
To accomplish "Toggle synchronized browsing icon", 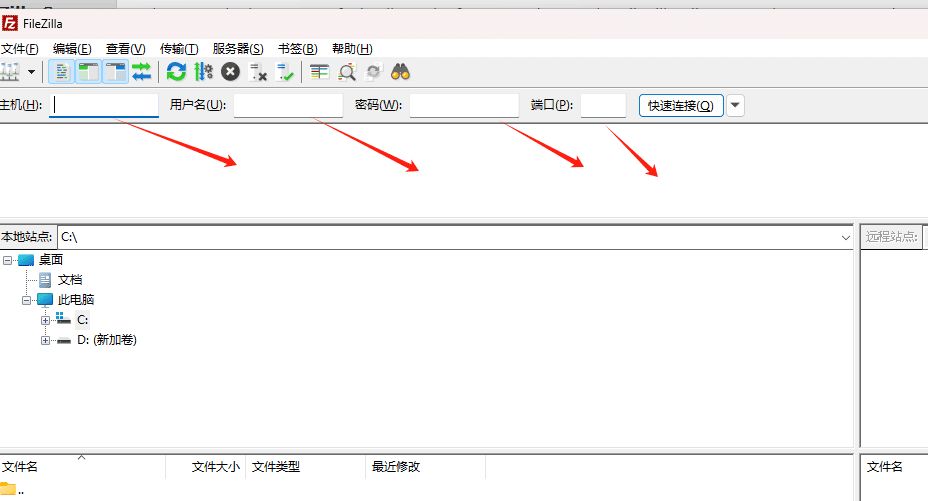I will coord(373,72).
